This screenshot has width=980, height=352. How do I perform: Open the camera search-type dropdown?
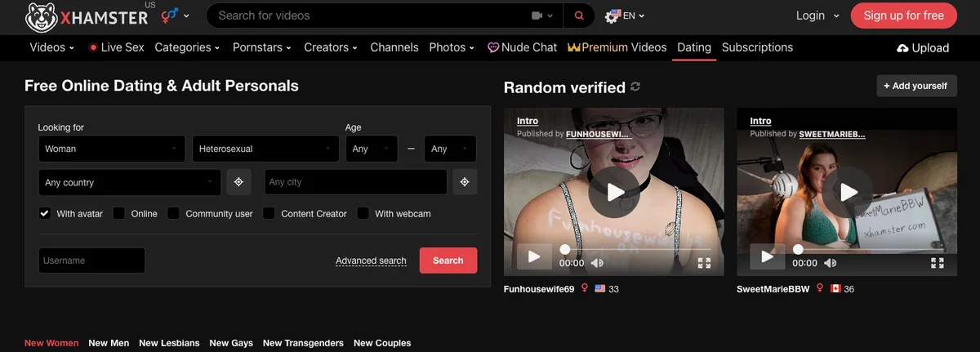[x=542, y=16]
